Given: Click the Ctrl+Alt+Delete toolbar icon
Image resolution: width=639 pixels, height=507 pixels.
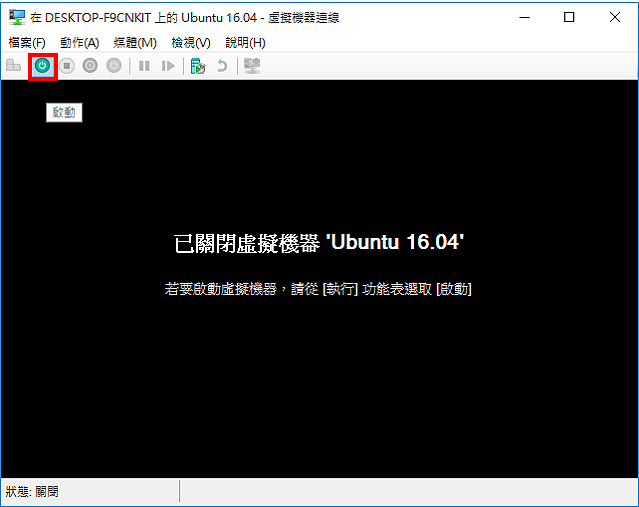Looking at the screenshot, I should coord(13,66).
